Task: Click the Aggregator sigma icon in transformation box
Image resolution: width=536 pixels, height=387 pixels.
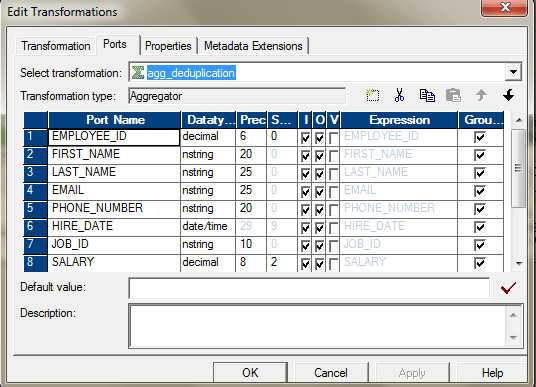Action: point(137,72)
